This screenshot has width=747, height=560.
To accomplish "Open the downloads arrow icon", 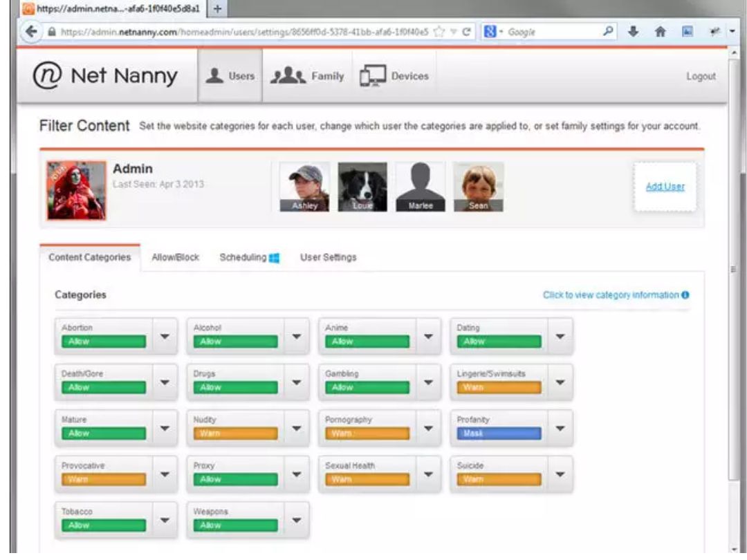I will point(633,32).
